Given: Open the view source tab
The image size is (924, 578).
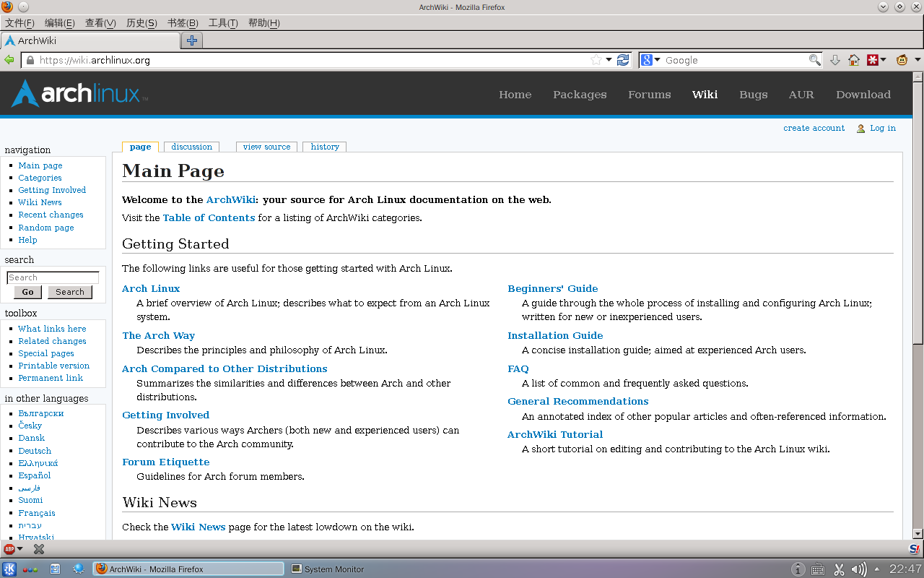Looking at the screenshot, I should [x=266, y=147].
